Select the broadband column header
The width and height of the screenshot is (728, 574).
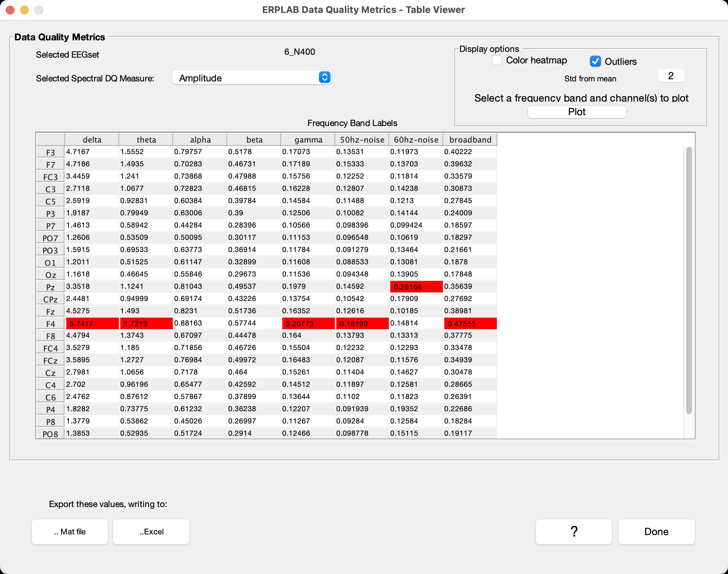click(x=470, y=140)
